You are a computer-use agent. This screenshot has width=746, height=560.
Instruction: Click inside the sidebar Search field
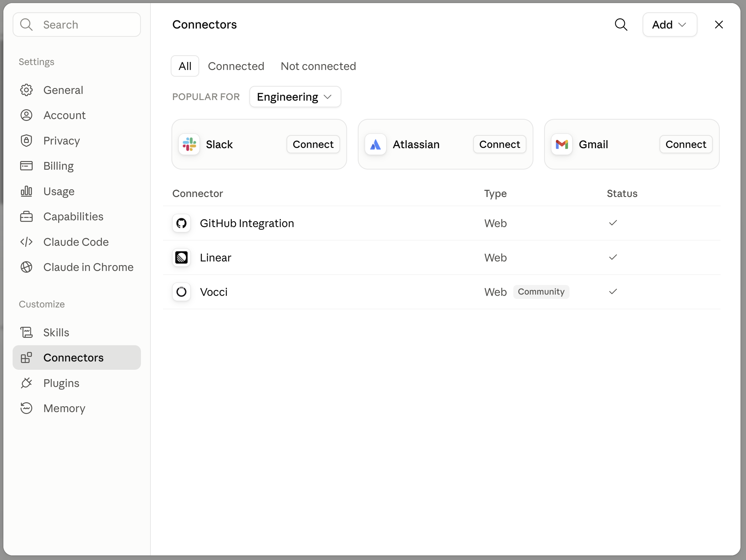tap(77, 25)
